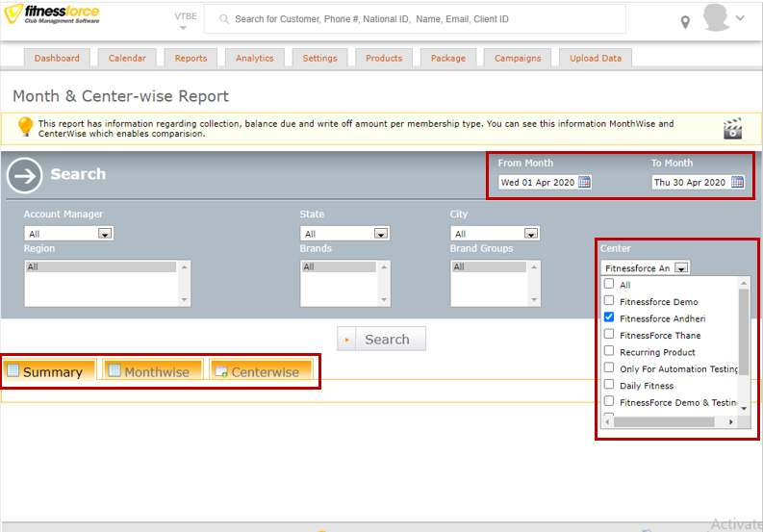Viewport: 763px width, 532px height.
Task: Click Brands list scroll down arrow
Action: [384, 299]
